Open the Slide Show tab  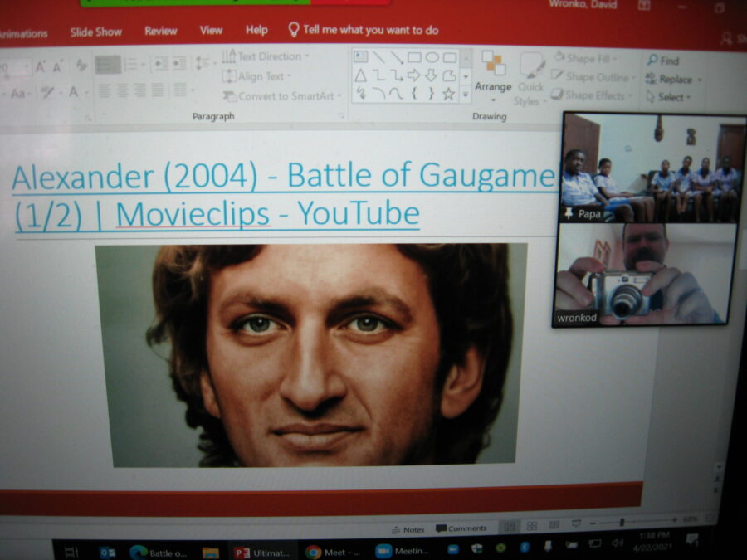[95, 32]
